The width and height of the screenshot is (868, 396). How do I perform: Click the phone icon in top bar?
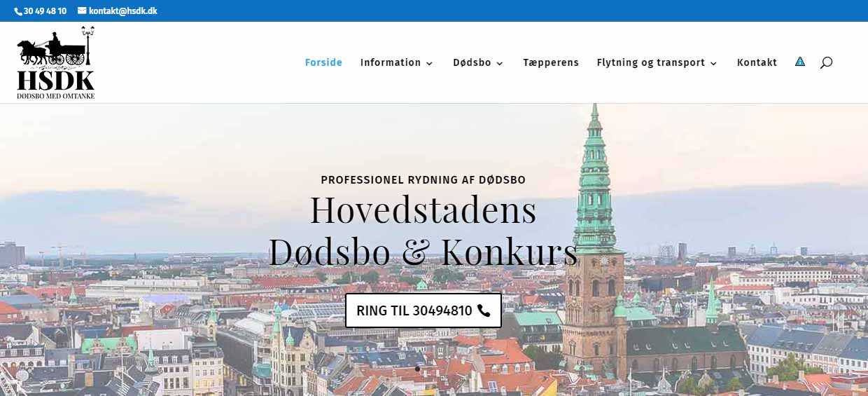pyautogui.click(x=18, y=11)
